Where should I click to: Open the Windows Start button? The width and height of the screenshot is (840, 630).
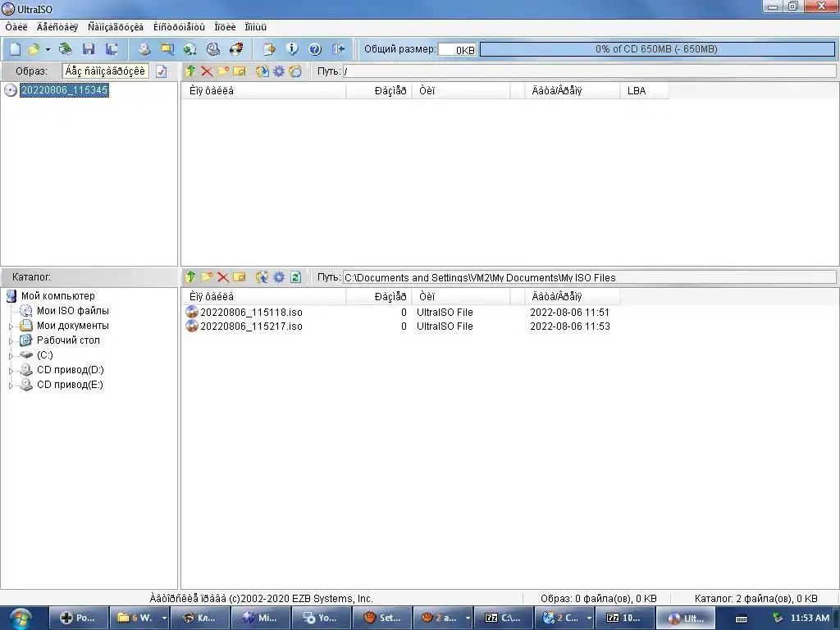[x=21, y=619]
